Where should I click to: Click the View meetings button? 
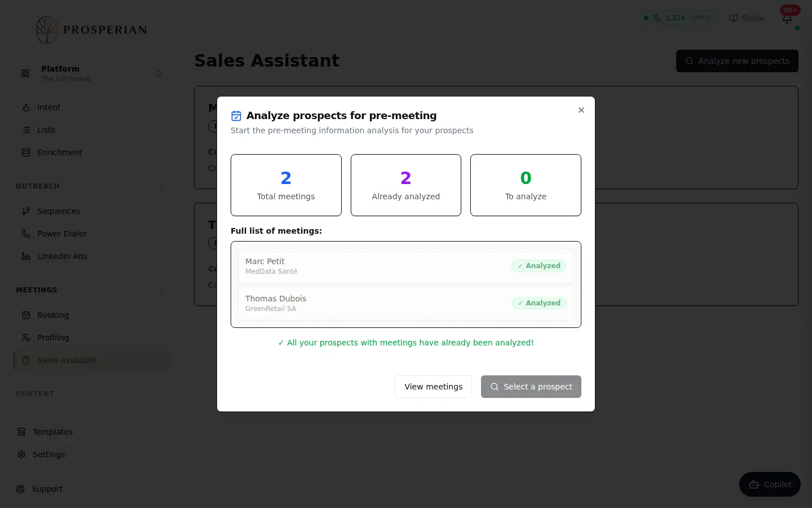pos(433,387)
